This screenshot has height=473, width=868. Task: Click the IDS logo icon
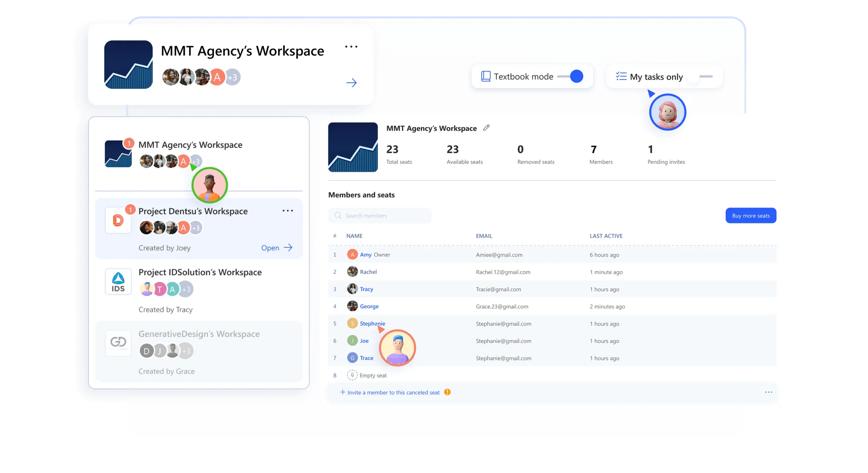click(118, 282)
